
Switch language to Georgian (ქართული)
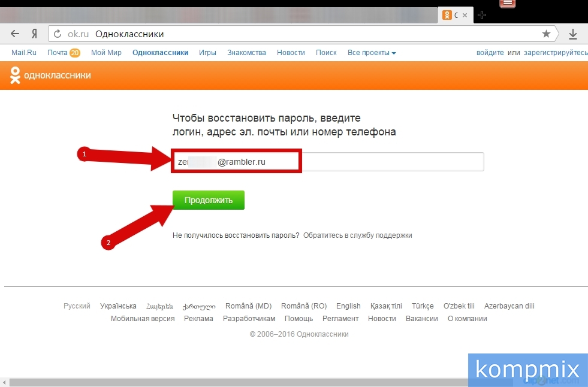coord(199,307)
